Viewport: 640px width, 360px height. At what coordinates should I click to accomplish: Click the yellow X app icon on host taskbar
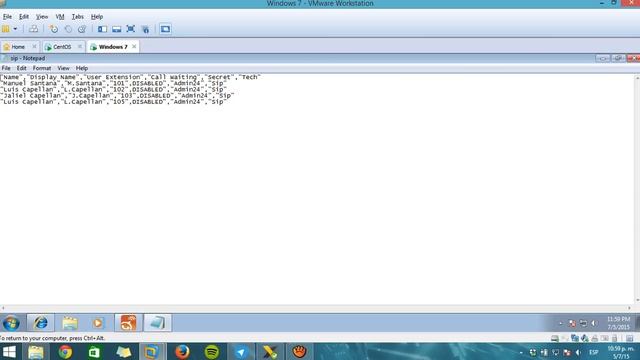[x=270, y=352]
